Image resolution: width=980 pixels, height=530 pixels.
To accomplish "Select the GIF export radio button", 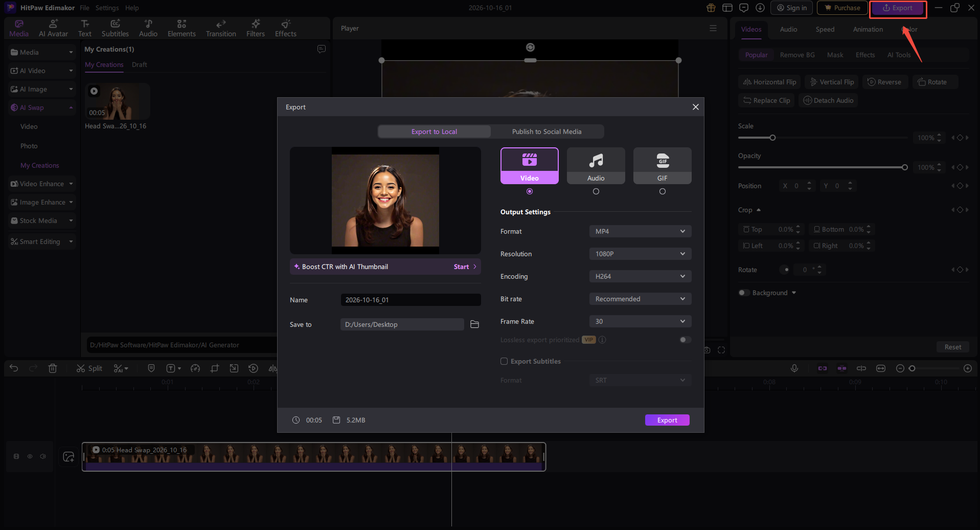I will [663, 191].
